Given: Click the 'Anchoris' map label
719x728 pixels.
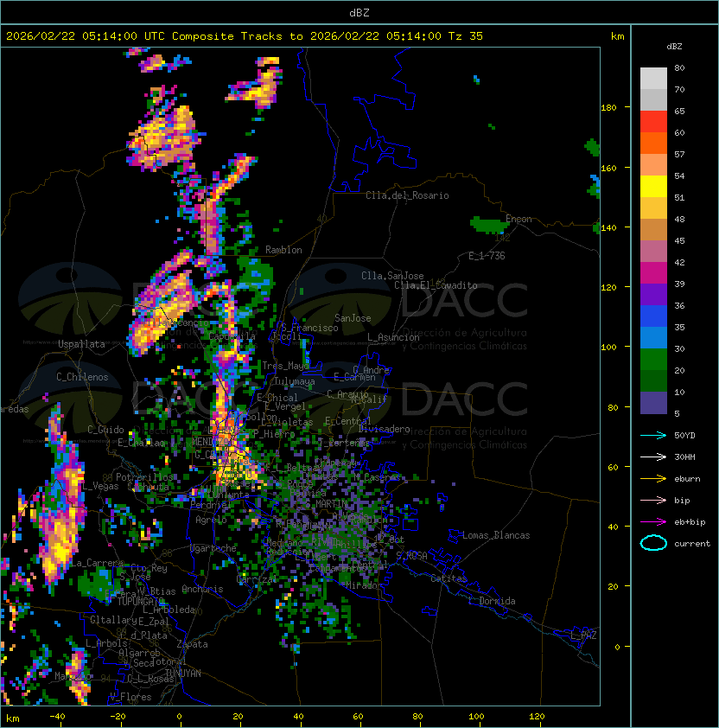Looking at the screenshot, I should (202, 589).
